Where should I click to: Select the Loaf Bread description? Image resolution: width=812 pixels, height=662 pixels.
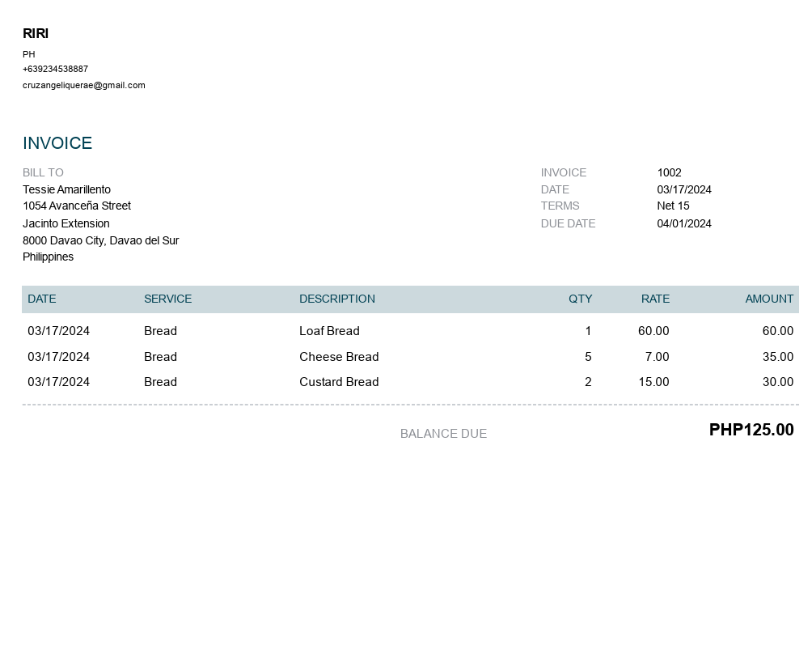pyautogui.click(x=329, y=330)
